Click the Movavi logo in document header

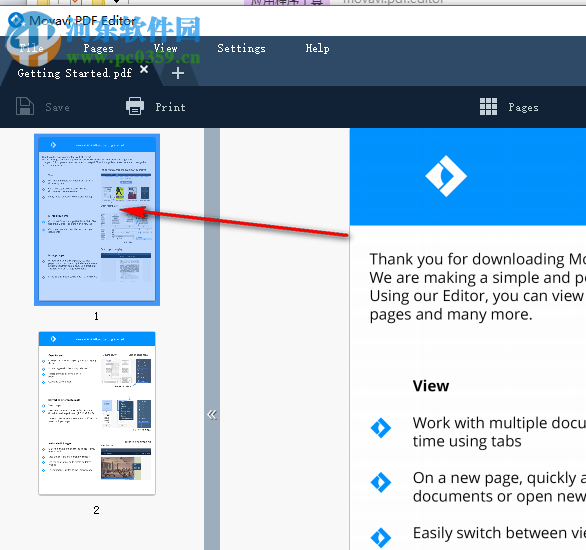click(446, 176)
